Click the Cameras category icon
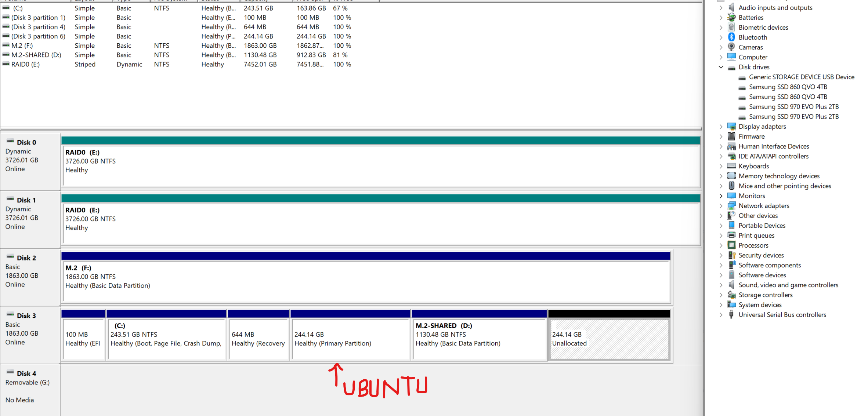The width and height of the screenshot is (868, 416). click(x=731, y=47)
